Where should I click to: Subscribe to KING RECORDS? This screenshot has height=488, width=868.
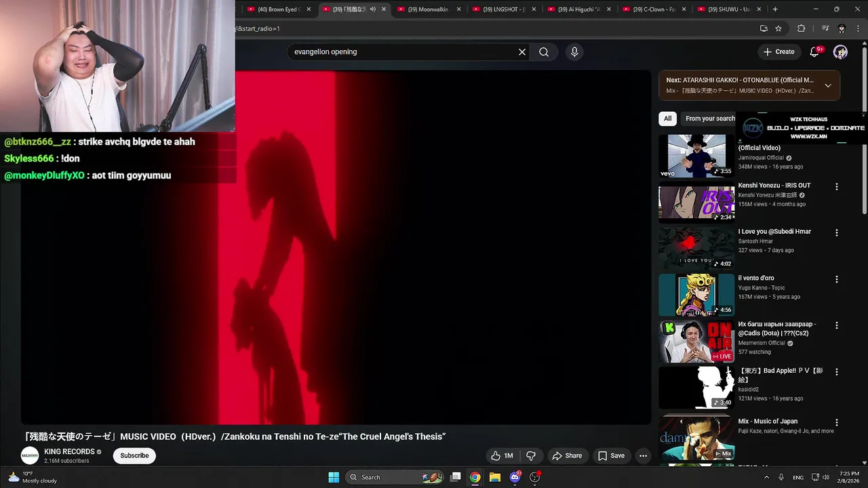point(134,455)
